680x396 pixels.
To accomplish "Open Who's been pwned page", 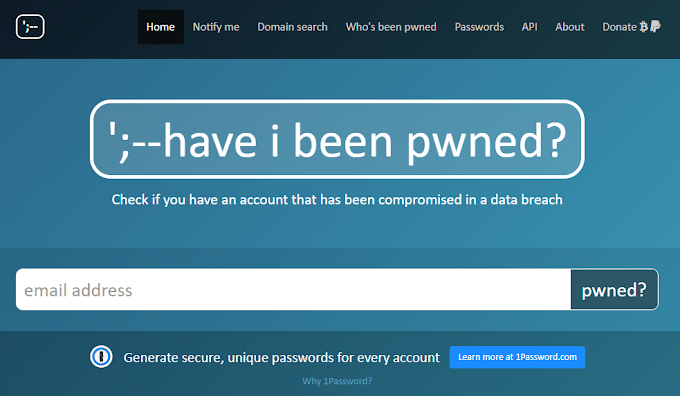I will pyautogui.click(x=391, y=27).
